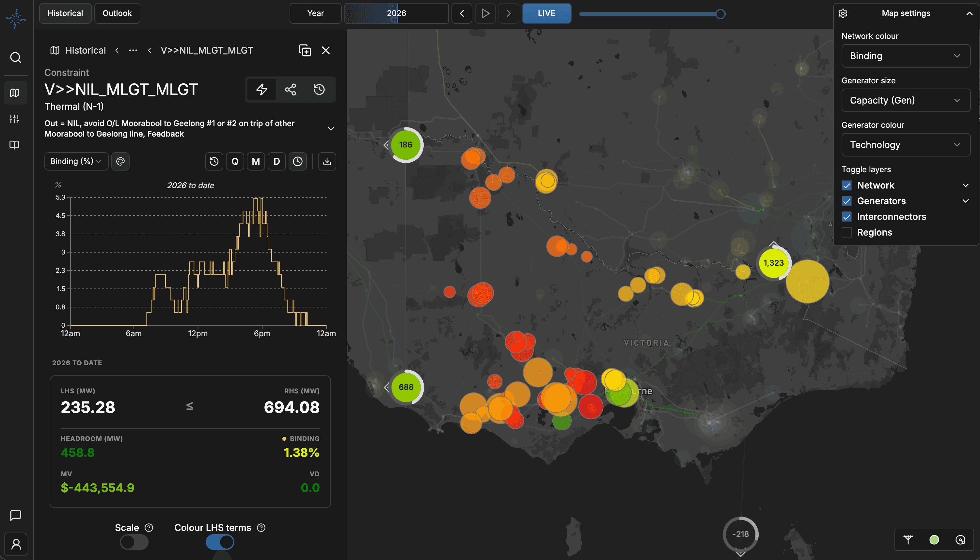Click the top timeline slider handle

720,14
